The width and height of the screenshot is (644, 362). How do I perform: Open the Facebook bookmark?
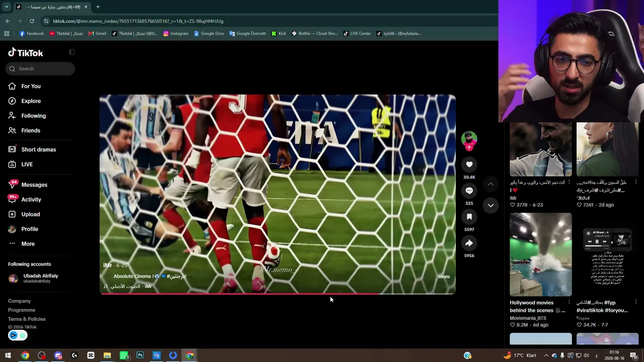pyautogui.click(x=32, y=34)
